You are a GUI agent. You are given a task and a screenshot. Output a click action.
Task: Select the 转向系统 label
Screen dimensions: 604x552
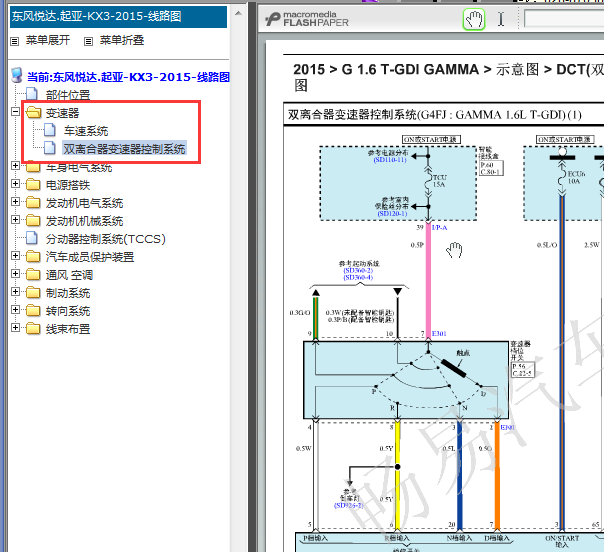click(x=68, y=311)
